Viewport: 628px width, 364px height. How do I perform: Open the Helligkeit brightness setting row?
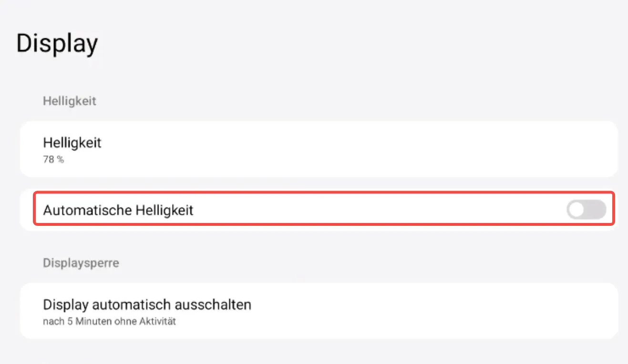tap(319, 149)
